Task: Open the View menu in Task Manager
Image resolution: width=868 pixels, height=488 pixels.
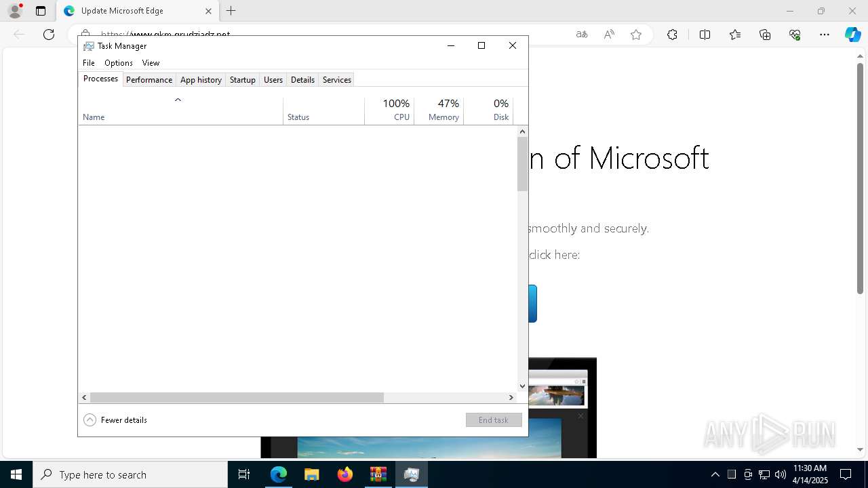Action: (x=151, y=62)
